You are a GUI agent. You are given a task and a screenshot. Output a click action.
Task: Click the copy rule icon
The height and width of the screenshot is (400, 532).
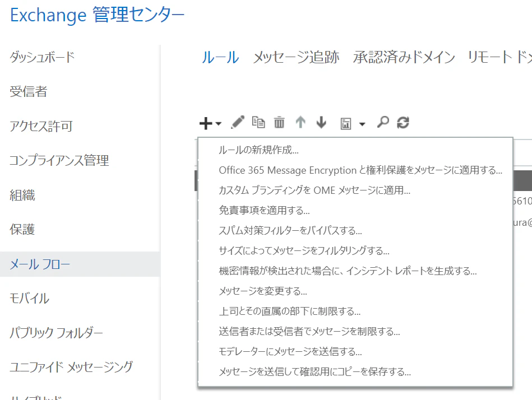click(x=258, y=122)
